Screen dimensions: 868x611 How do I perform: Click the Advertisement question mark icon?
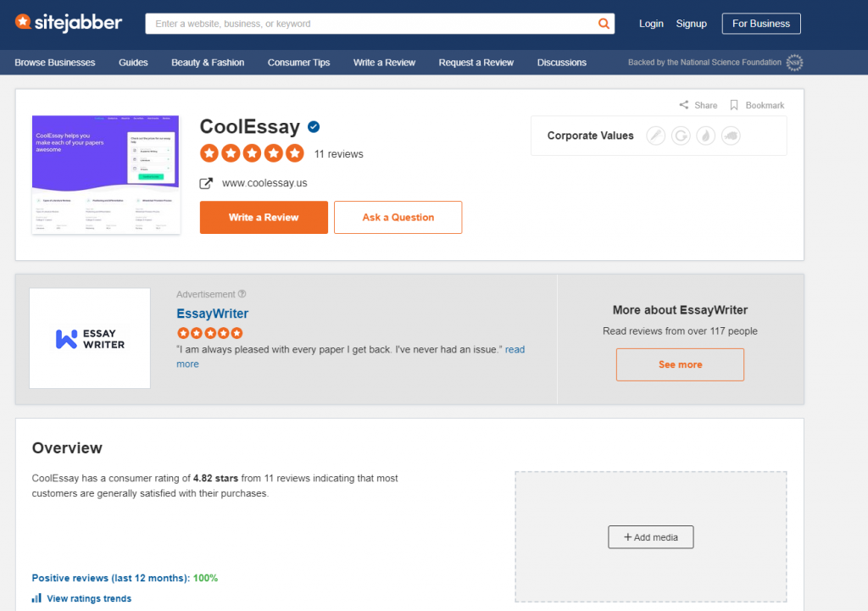pos(242,294)
